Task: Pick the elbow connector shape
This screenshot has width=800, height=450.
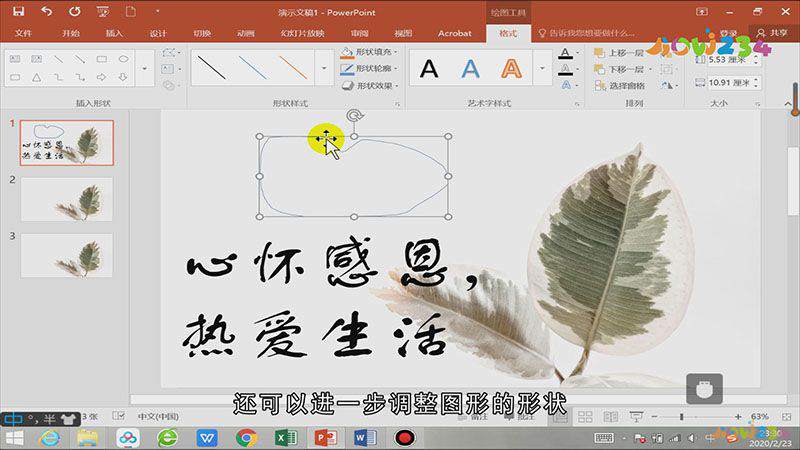Action: tap(59, 78)
